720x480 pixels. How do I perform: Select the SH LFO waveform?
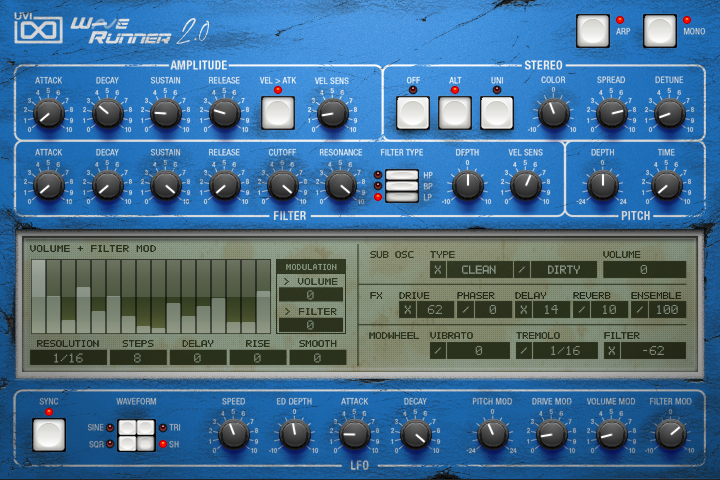tap(146, 443)
